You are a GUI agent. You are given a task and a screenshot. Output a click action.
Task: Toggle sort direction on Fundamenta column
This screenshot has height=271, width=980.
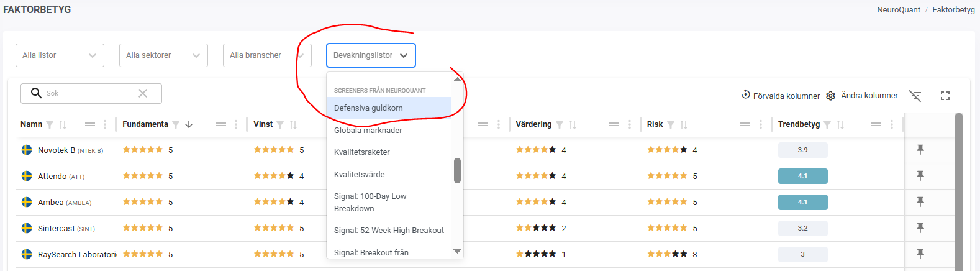click(x=189, y=124)
